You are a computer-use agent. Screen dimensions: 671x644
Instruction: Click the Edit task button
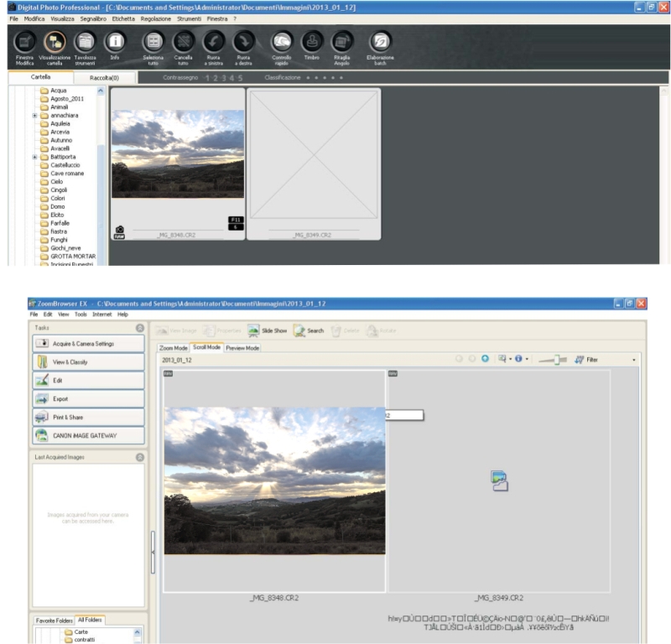coord(89,381)
